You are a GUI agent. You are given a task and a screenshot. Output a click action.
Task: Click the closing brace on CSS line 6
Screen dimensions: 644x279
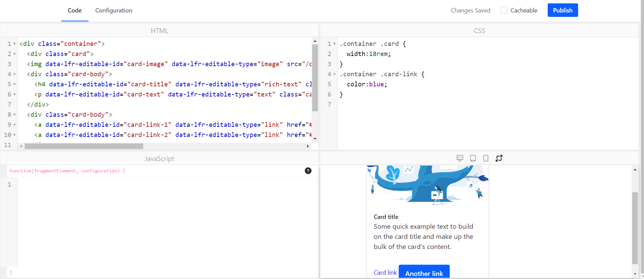point(341,94)
